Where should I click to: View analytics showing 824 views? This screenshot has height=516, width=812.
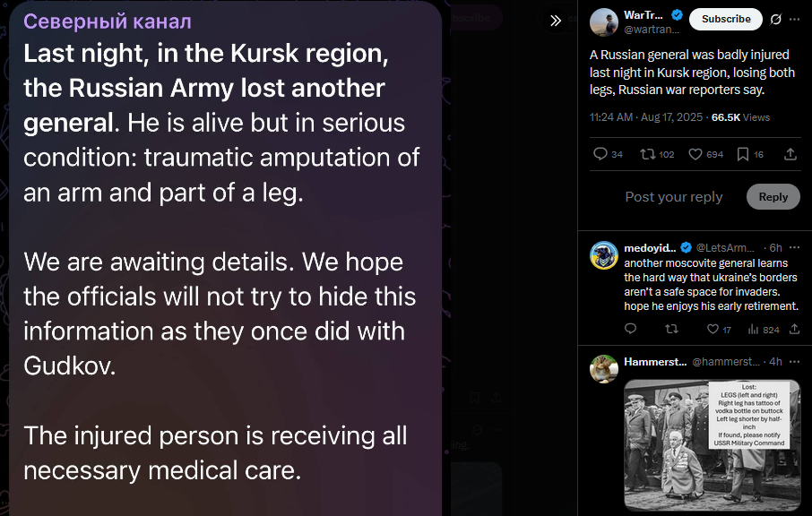[x=764, y=330]
